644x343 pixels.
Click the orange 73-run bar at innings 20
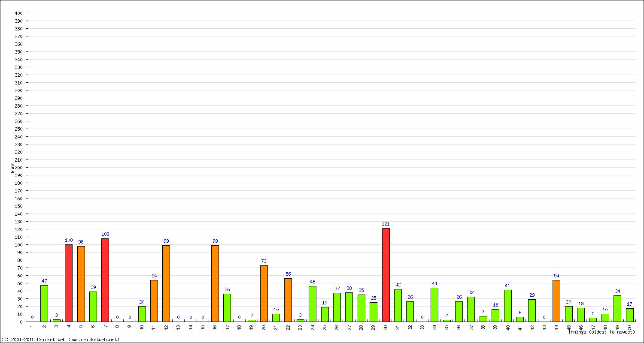(264, 293)
